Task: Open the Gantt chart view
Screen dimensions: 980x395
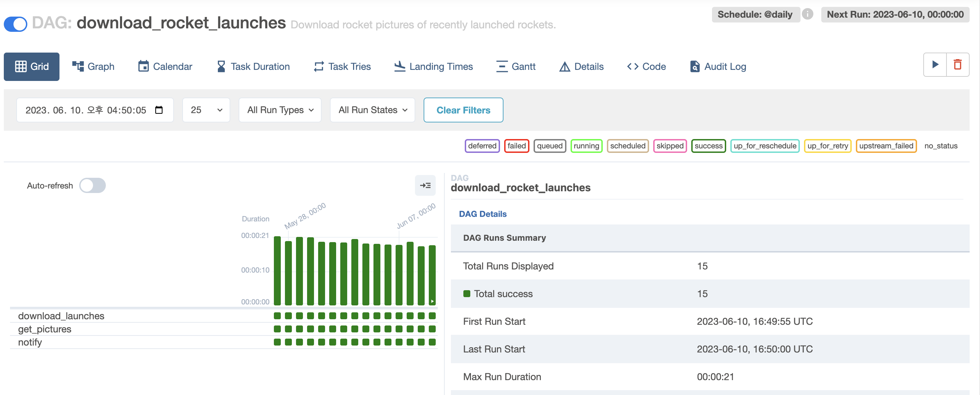Action: [516, 67]
